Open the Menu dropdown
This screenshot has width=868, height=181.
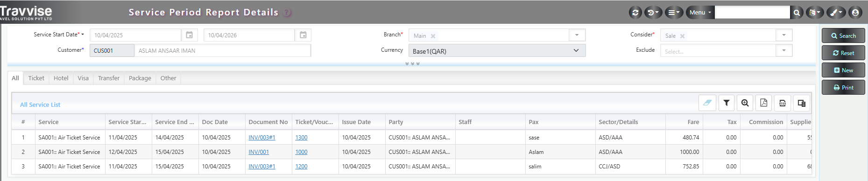click(700, 13)
